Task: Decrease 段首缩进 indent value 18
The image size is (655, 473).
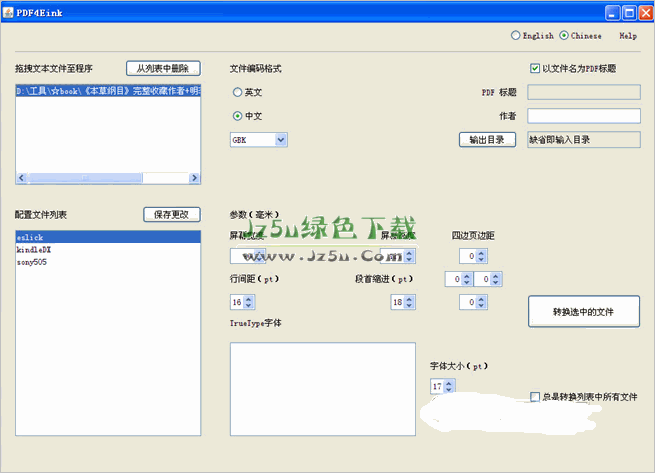Action: (409, 305)
